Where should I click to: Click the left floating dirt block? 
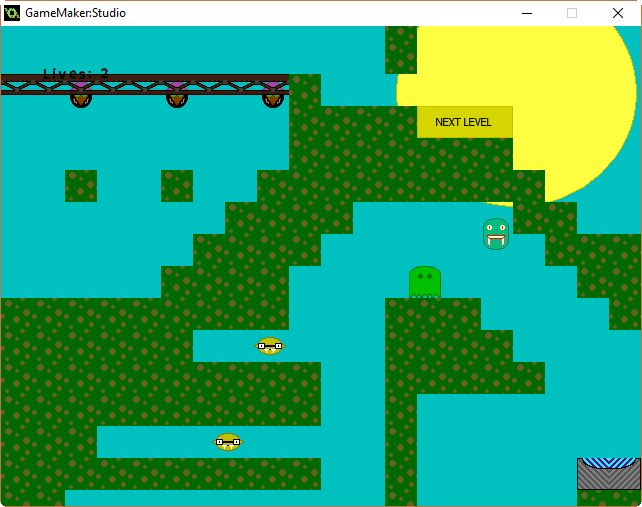click(81, 186)
